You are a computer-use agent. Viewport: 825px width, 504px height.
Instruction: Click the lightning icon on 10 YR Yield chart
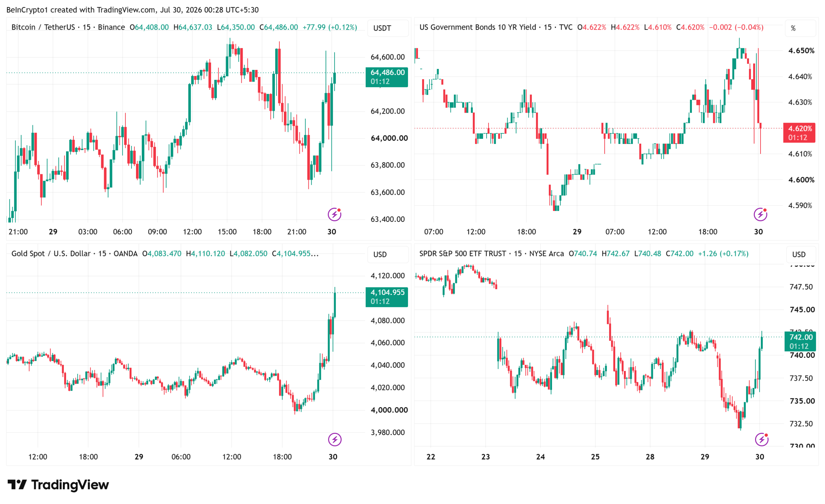click(760, 214)
